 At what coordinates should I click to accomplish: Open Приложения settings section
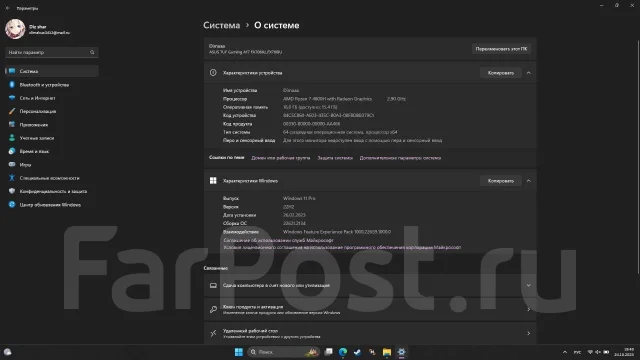pyautogui.click(x=51, y=124)
